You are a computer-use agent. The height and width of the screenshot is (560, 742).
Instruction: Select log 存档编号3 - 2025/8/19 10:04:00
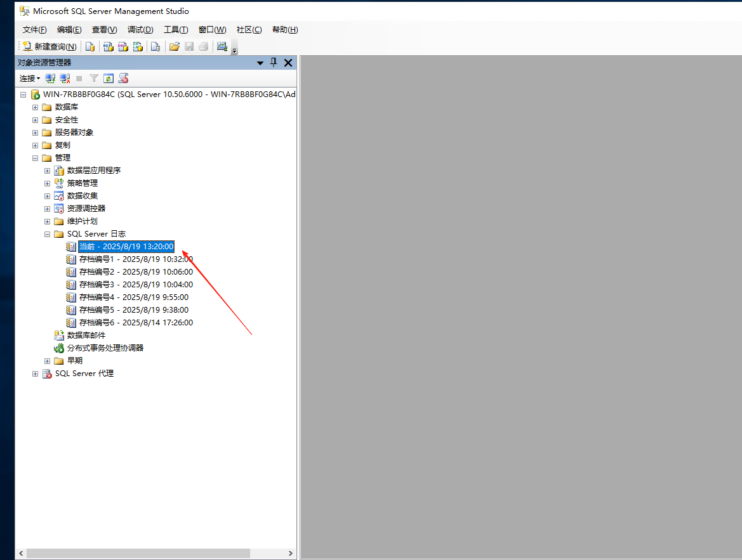136,285
